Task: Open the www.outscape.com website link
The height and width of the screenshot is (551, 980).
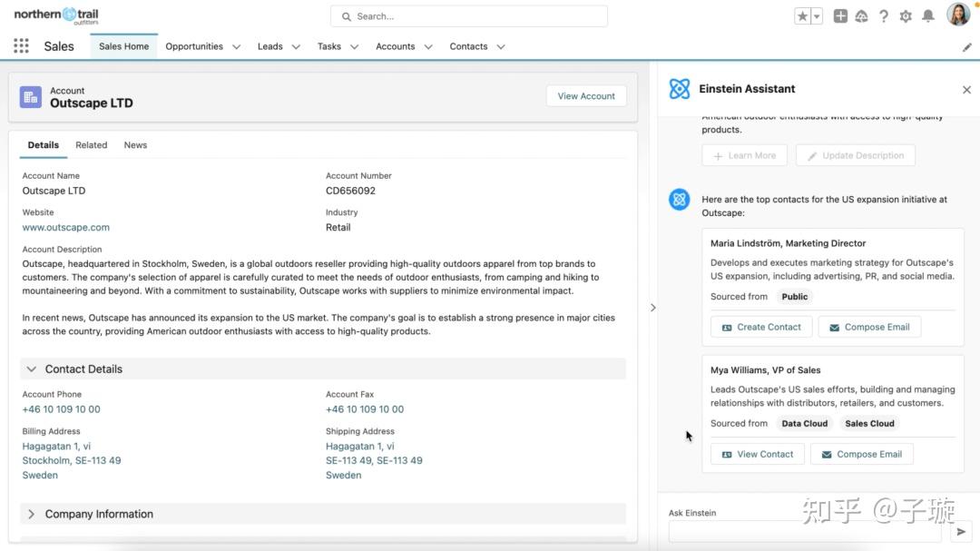Action: 65,227
